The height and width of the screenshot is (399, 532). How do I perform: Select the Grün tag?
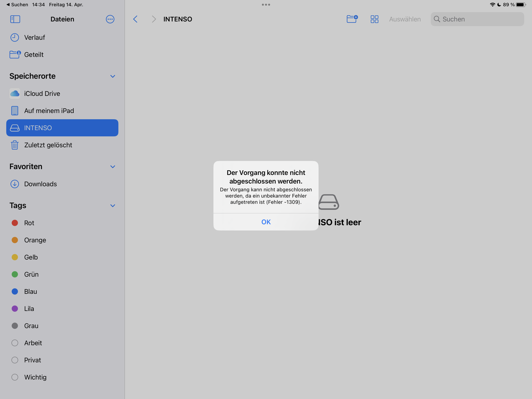click(x=62, y=274)
